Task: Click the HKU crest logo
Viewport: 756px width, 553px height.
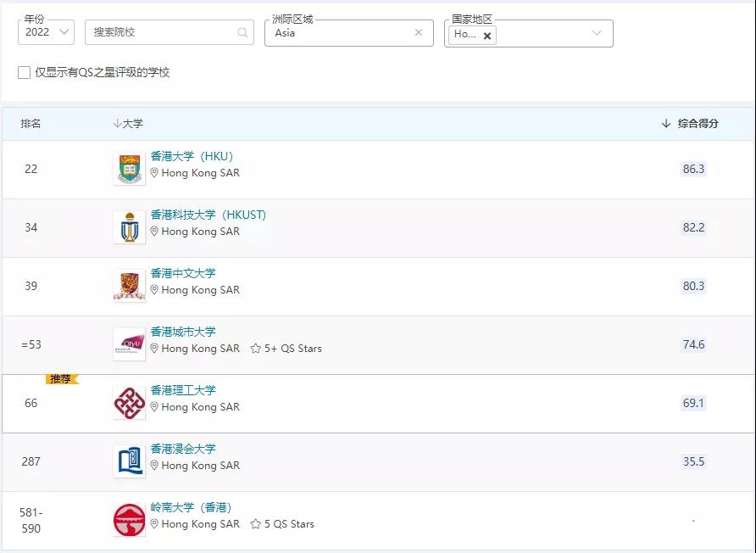Action: tap(129, 169)
